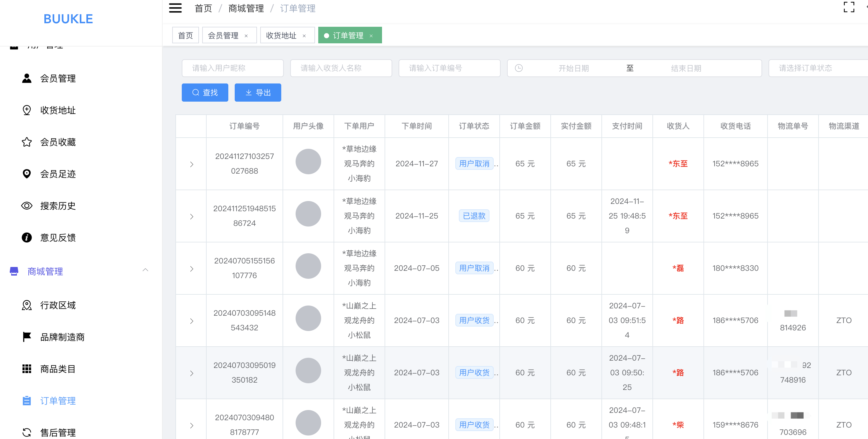
Task: Open the 请选择订单状态 dropdown
Action: click(x=818, y=68)
